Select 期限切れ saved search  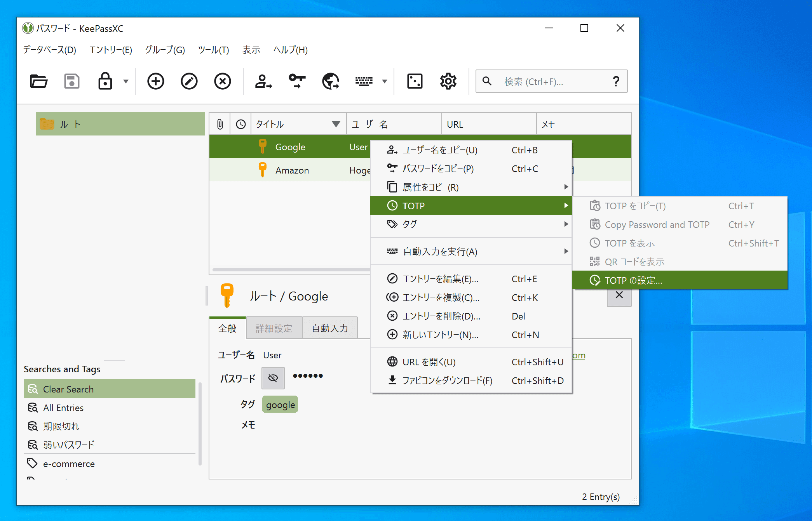110,426
